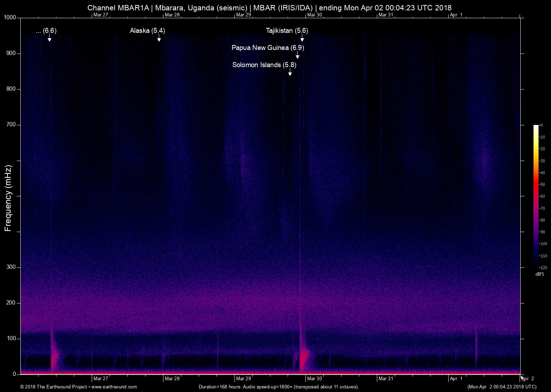
Task: Click the 1000 tick label on frequency axis
Action: click(x=10, y=17)
